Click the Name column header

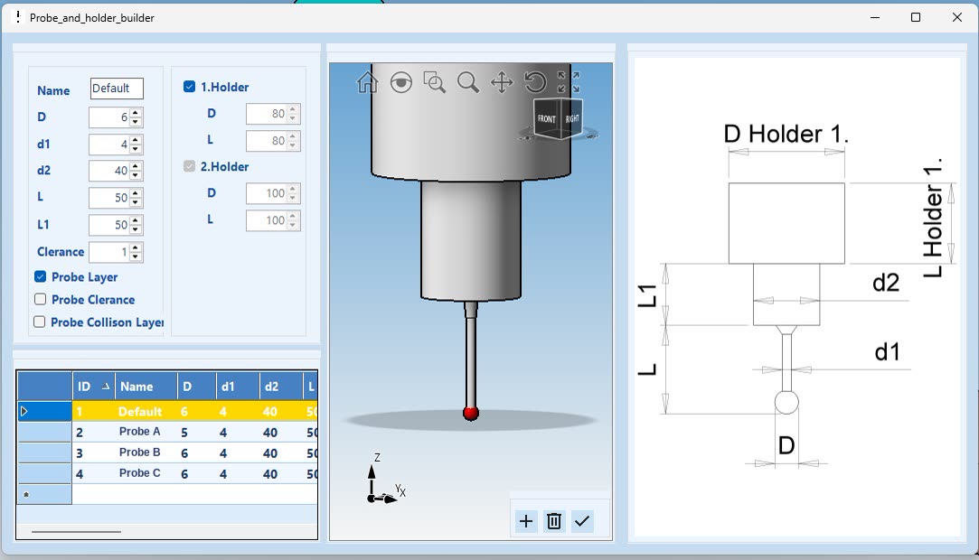click(146, 387)
